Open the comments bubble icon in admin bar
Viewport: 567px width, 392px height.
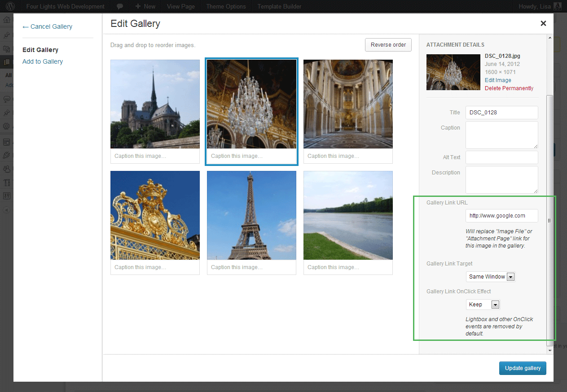coord(120,6)
